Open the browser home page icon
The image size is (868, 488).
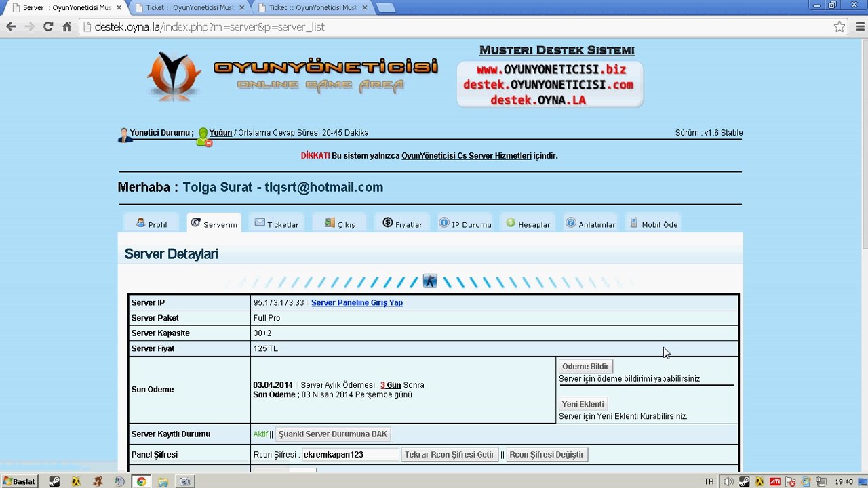[x=66, y=27]
